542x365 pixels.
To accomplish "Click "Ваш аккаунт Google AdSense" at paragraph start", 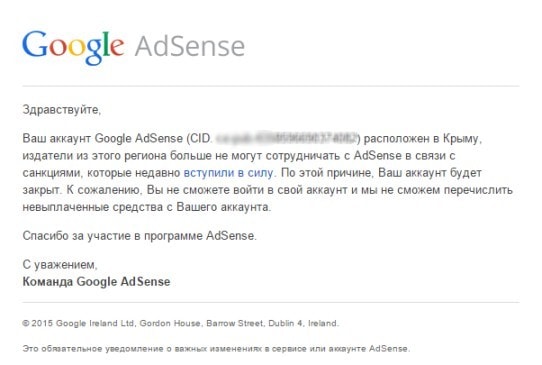I will click(x=102, y=138).
